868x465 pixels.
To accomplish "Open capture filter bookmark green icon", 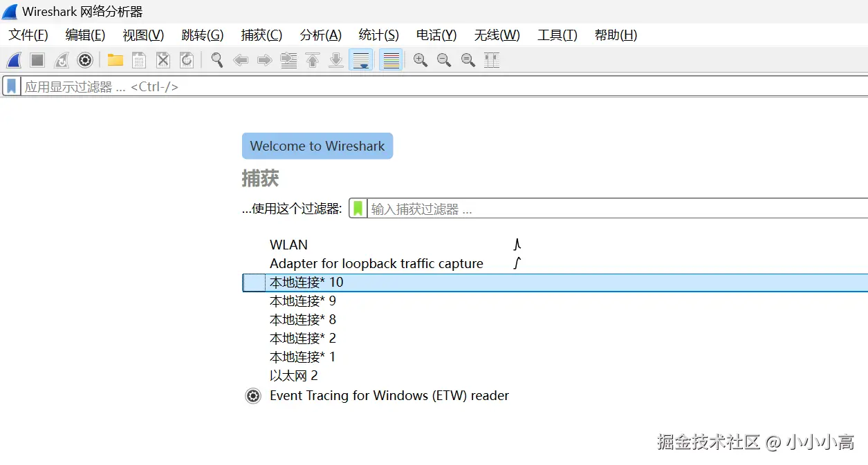I will coord(358,209).
